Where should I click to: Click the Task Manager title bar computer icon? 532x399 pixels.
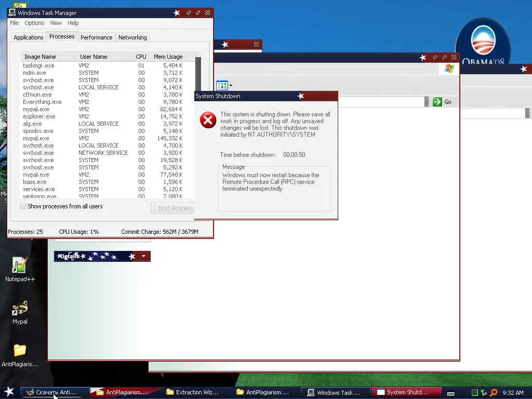pyautogui.click(x=12, y=12)
